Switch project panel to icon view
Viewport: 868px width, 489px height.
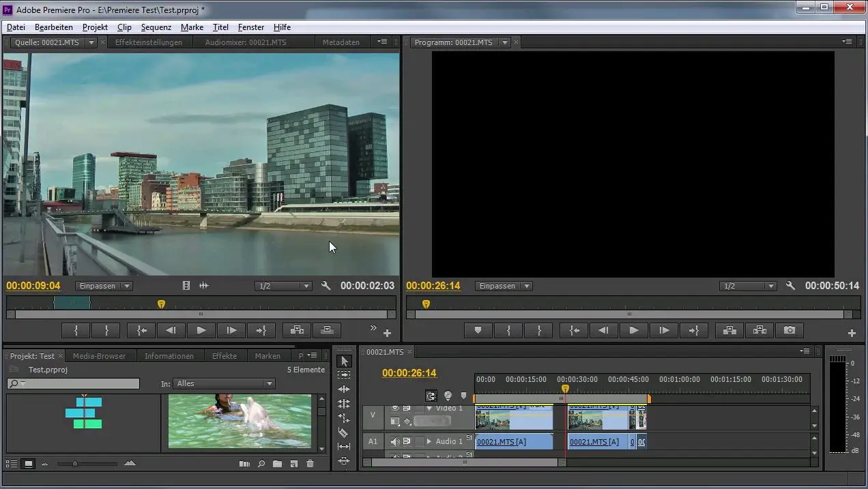tap(28, 464)
